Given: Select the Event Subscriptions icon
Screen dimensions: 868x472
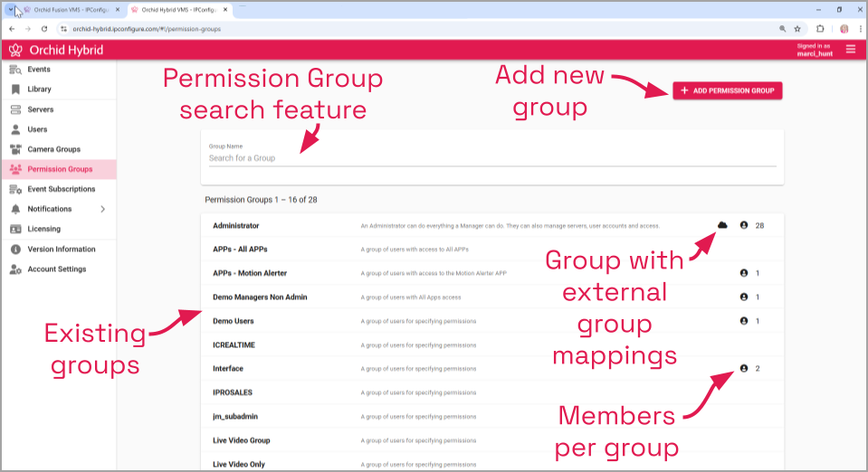Looking at the screenshot, I should point(15,189).
